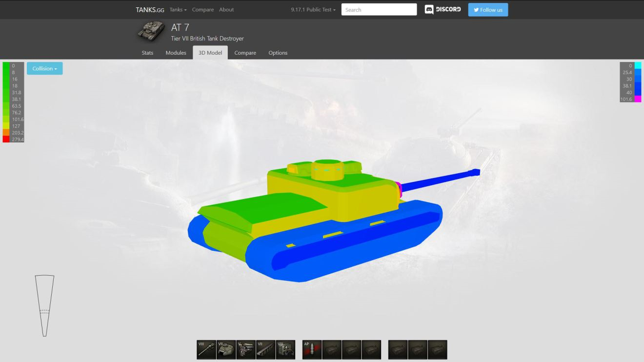644x362 pixels.
Task: Open the About link in navbar
Action: click(x=226, y=10)
